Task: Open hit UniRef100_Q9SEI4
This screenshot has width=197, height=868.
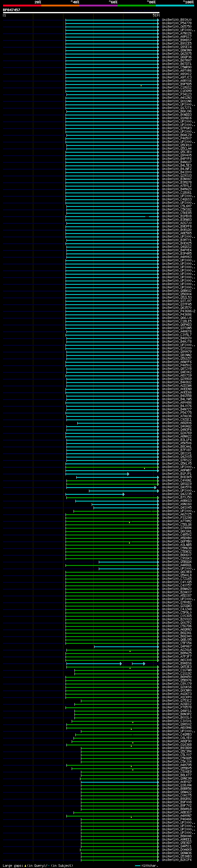Action: (176, 47)
